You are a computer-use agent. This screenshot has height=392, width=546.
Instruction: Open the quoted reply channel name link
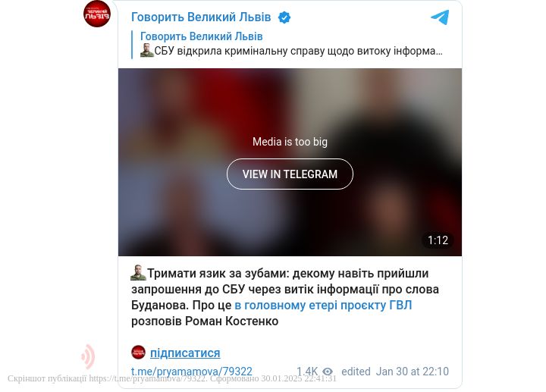pos(201,36)
